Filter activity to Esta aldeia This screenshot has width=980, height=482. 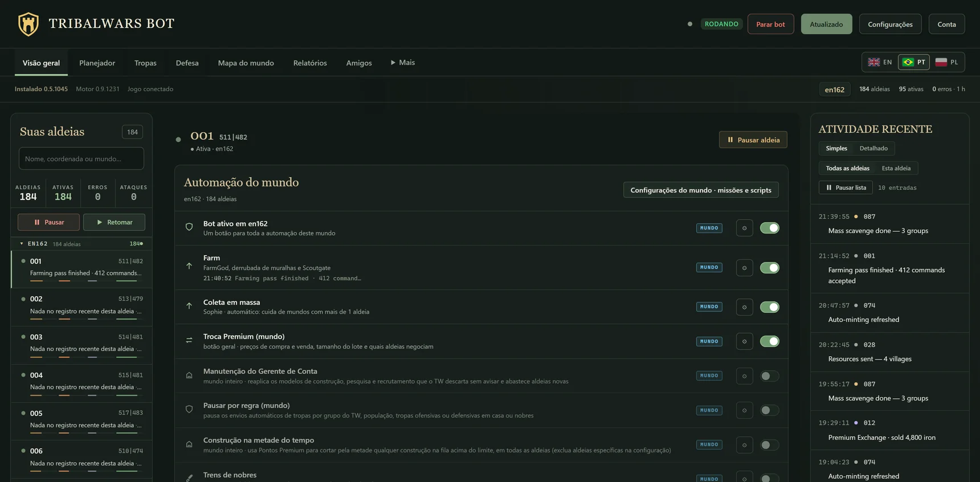[896, 168]
